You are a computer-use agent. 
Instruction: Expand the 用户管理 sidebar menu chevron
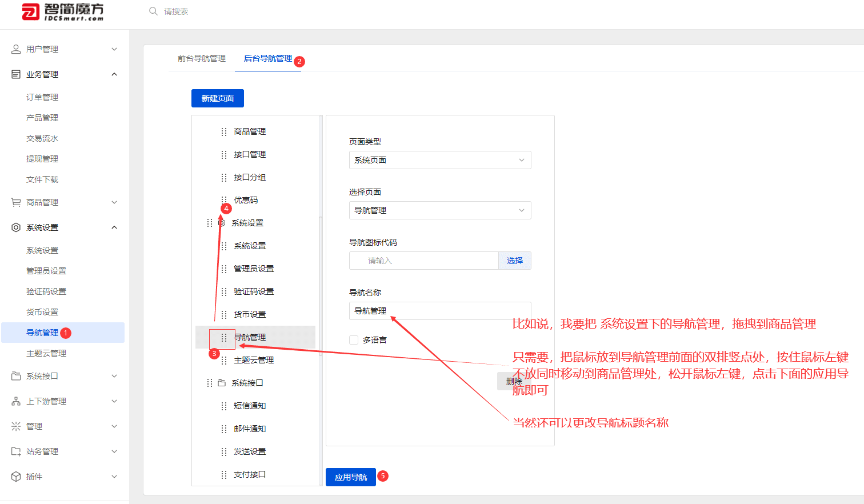coord(114,49)
